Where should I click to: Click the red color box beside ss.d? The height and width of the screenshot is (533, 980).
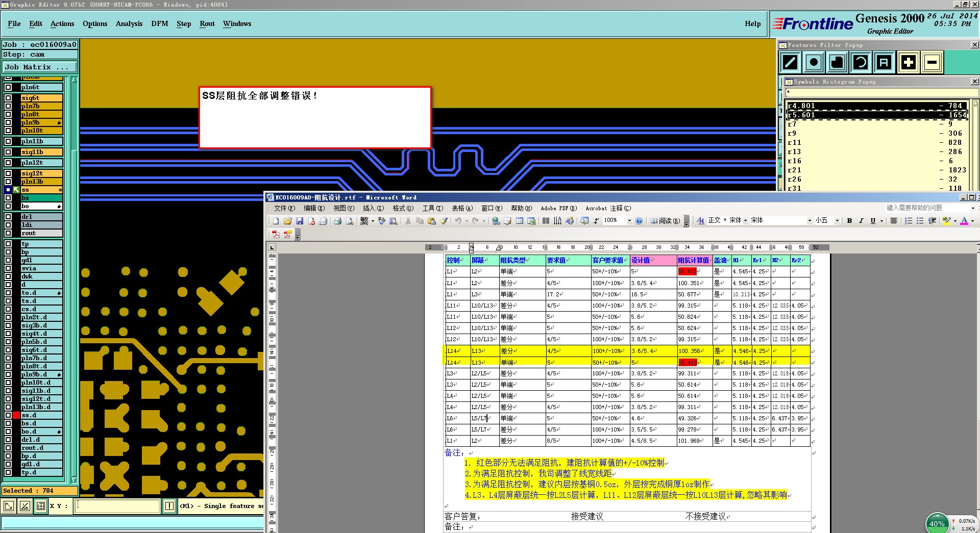[x=16, y=415]
